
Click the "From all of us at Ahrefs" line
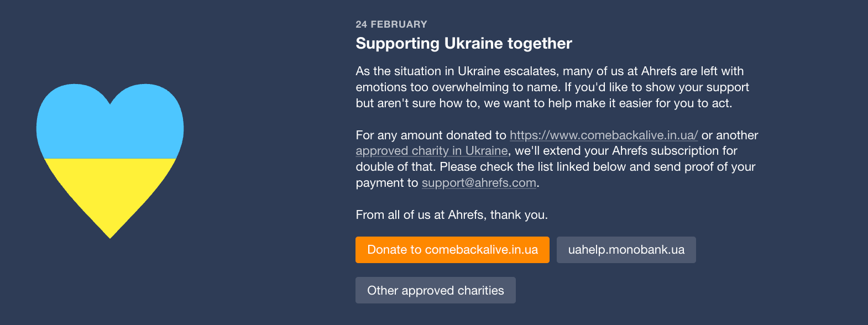click(x=452, y=215)
